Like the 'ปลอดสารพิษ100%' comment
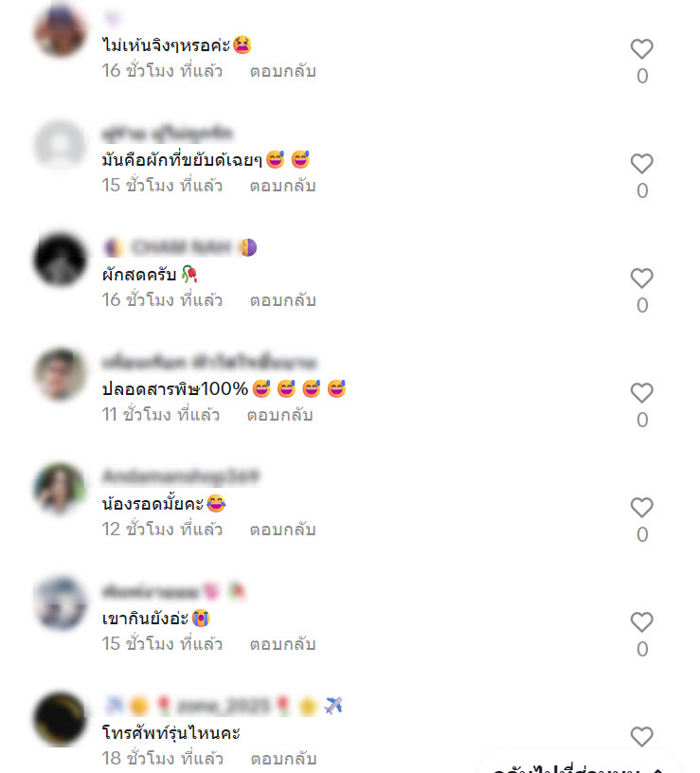Image resolution: width=700 pixels, height=773 pixels. (642, 392)
